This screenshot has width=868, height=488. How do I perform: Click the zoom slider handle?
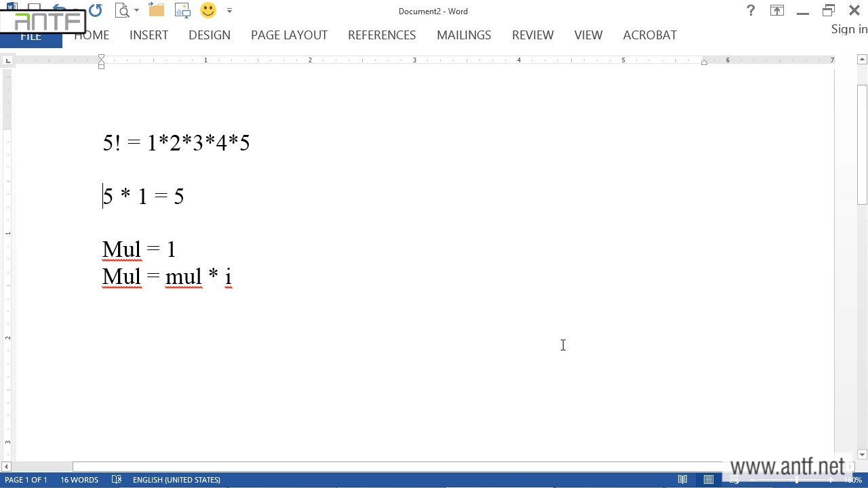(x=797, y=480)
